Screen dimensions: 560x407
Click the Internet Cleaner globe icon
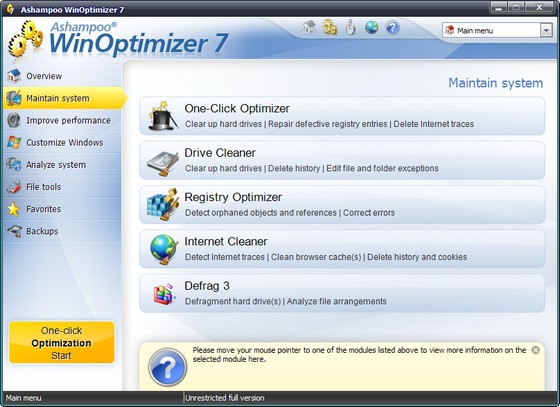164,249
